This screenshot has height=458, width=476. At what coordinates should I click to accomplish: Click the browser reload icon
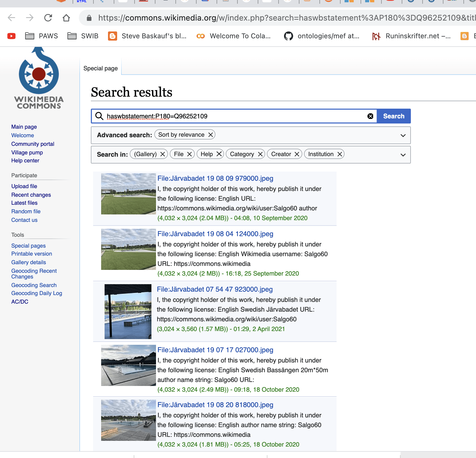[48, 18]
